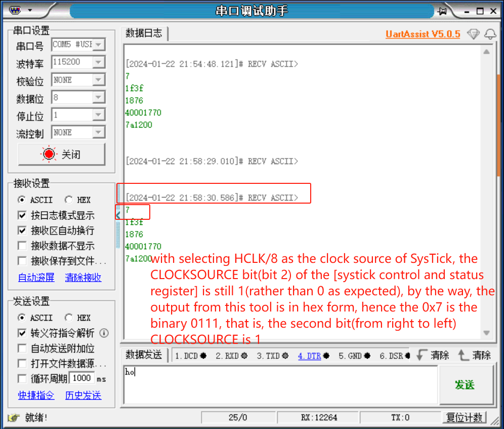Switch to the 数据日志 tab

pos(144,33)
